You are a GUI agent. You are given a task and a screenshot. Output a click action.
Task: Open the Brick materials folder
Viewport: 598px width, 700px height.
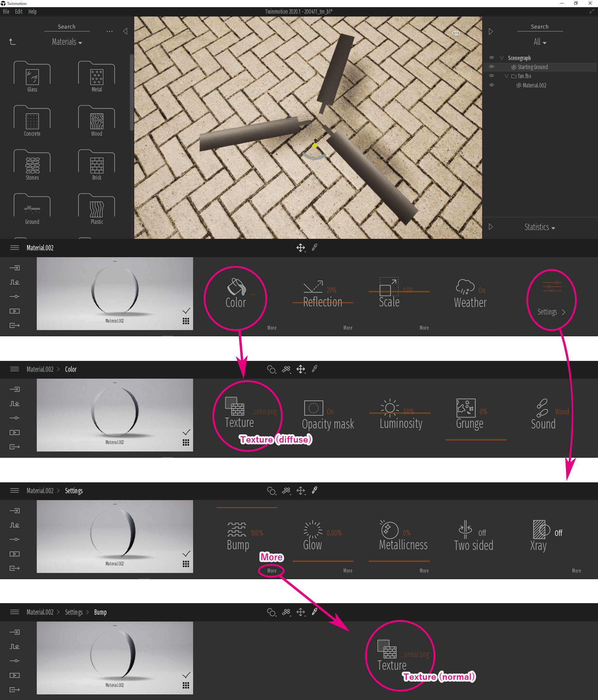(x=97, y=164)
